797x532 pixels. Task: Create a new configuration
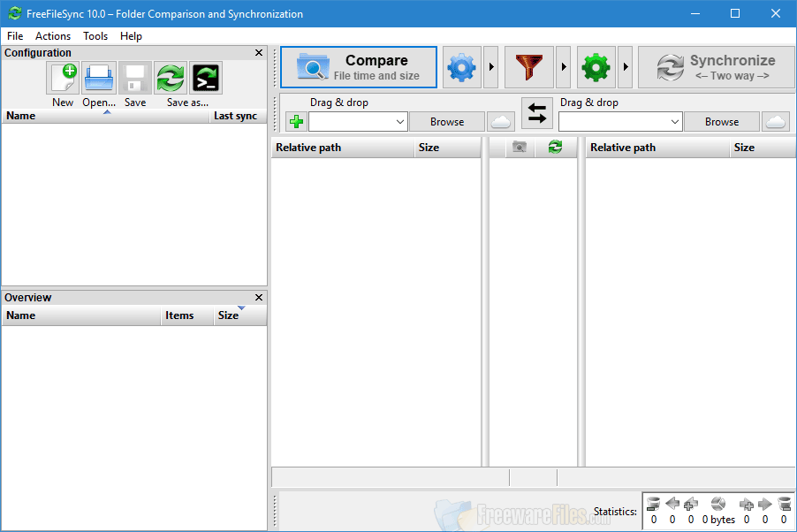pyautogui.click(x=62, y=78)
